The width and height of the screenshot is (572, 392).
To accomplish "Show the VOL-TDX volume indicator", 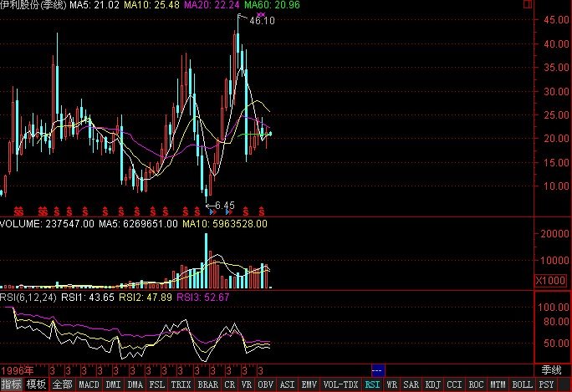I will 340,385.
